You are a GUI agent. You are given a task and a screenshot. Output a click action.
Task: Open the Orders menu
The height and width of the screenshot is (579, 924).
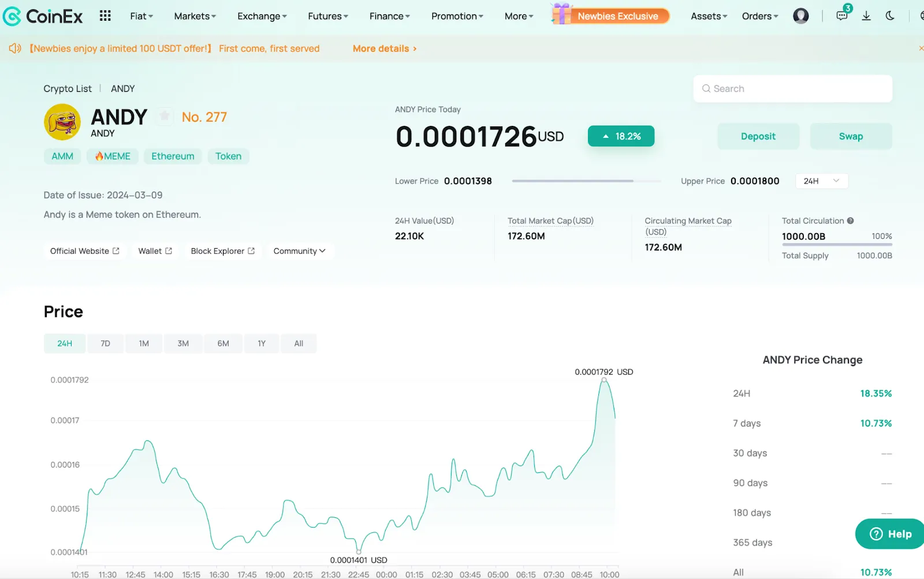pos(760,16)
